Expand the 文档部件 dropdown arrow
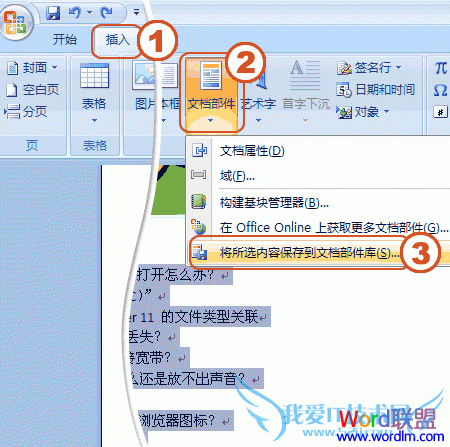Screen dimensions: 450x447 click(210, 120)
